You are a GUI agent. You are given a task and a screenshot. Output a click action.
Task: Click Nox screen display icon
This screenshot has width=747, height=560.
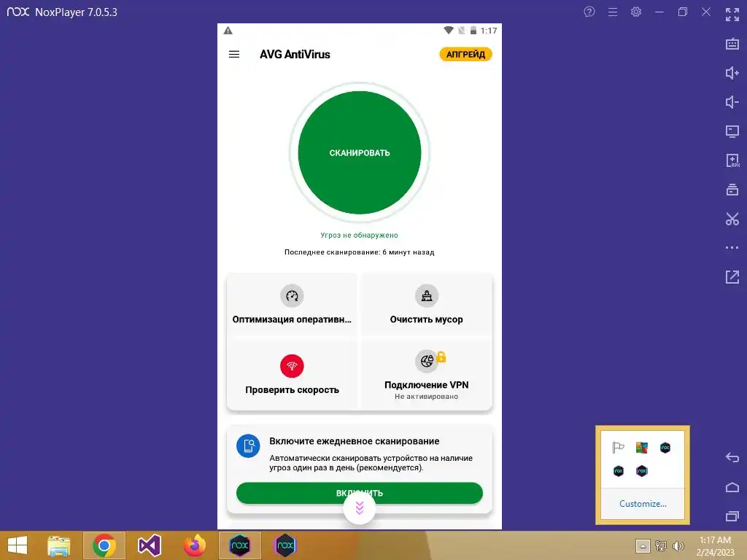[x=732, y=131]
